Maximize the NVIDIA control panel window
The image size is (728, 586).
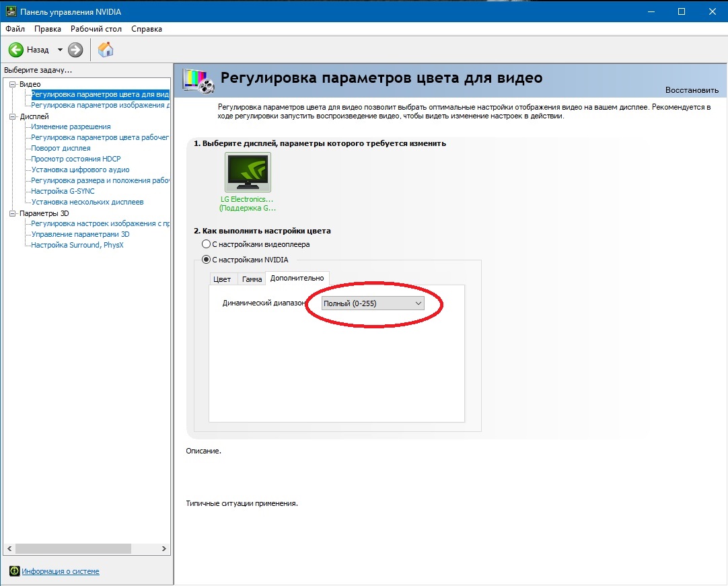coord(681,11)
